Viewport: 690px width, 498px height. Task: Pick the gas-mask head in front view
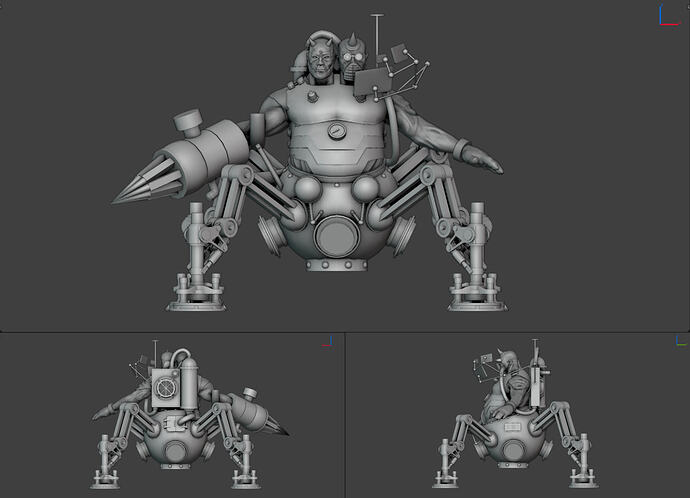351,59
